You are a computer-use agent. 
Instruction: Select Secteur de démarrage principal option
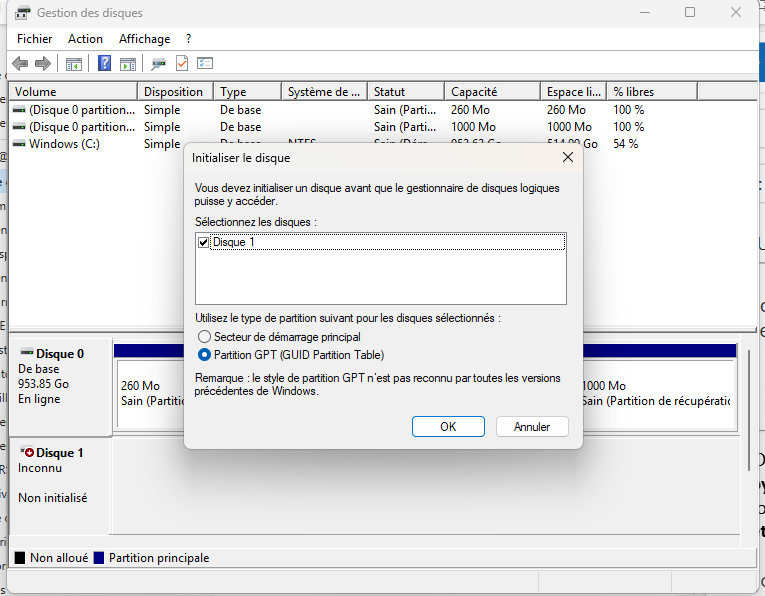click(x=205, y=337)
